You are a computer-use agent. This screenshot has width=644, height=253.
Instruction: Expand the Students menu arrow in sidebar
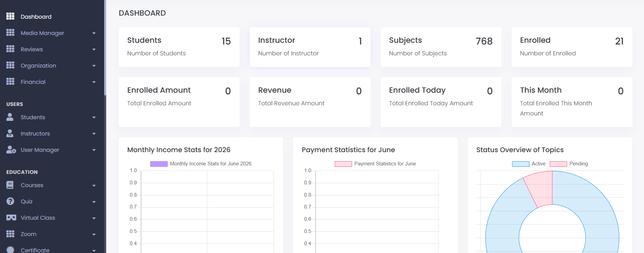tap(94, 118)
